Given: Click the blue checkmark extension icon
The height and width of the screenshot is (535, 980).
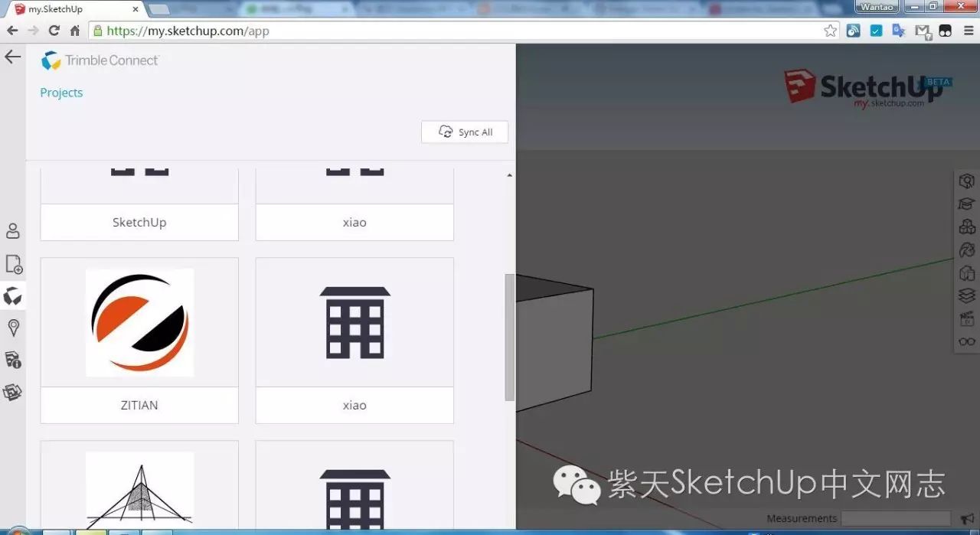Looking at the screenshot, I should [x=877, y=31].
